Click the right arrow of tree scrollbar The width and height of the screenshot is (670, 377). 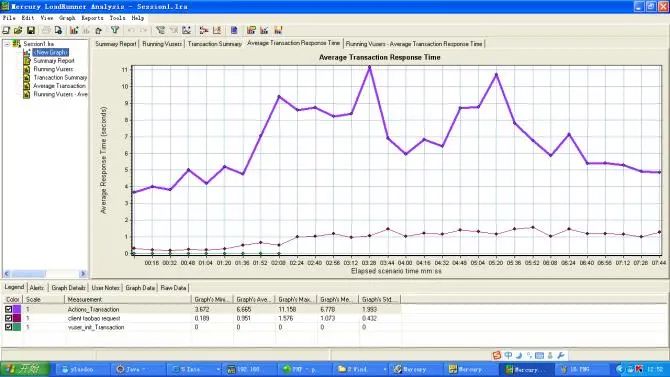click(x=83, y=274)
